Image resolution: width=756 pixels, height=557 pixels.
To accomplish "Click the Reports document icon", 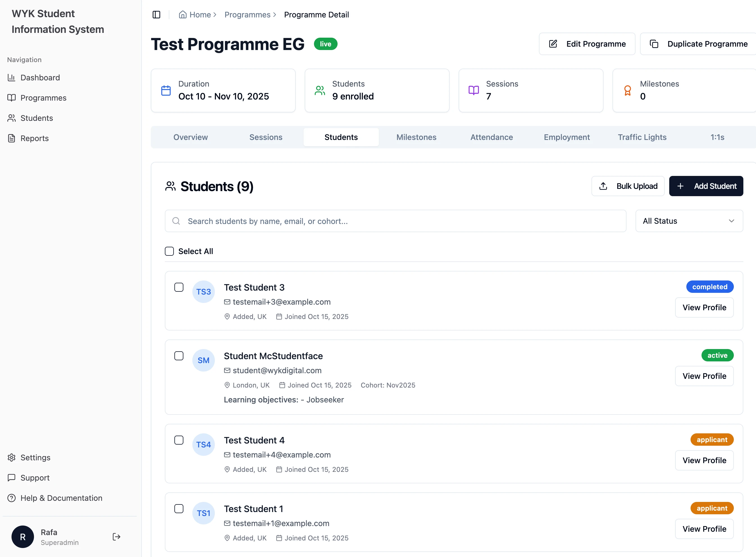I will coord(12,138).
